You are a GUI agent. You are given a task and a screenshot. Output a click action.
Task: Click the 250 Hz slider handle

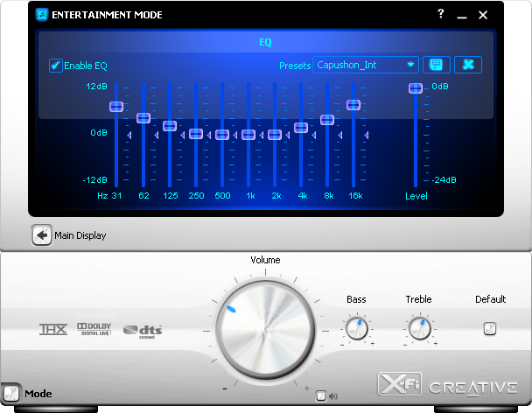coord(196,134)
